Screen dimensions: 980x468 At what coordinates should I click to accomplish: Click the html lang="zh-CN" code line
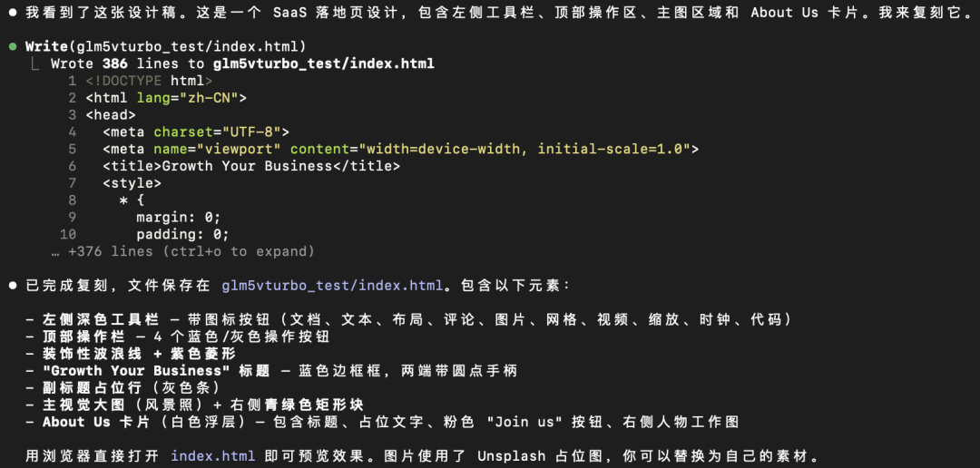point(166,98)
